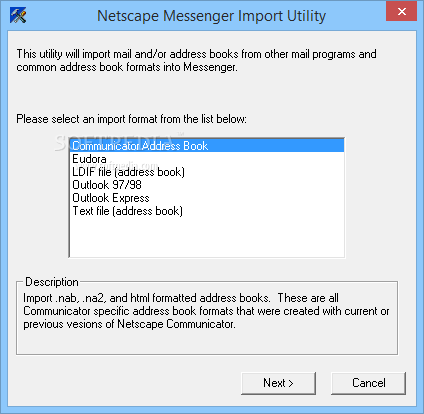Select Outlook Express as import source

(207, 198)
